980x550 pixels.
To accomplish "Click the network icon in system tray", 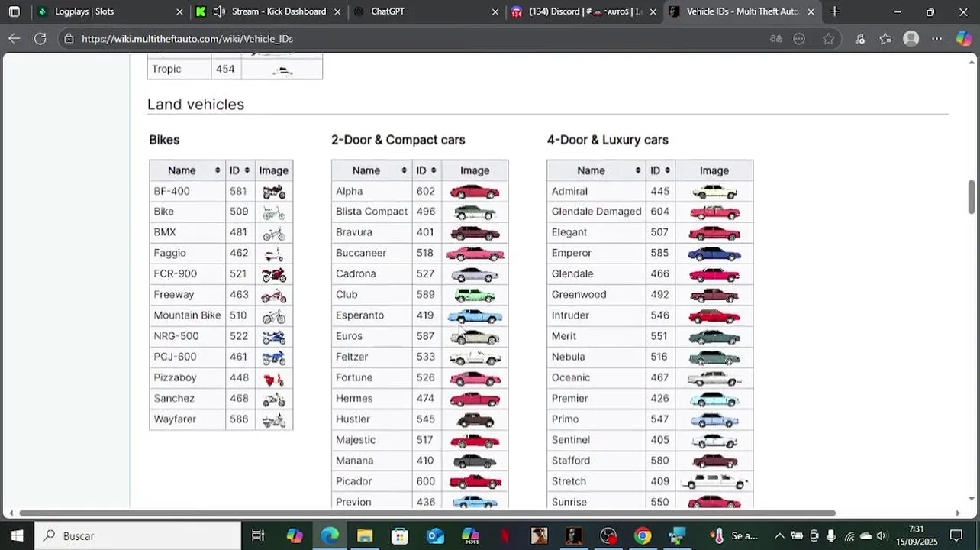I will coord(849,536).
